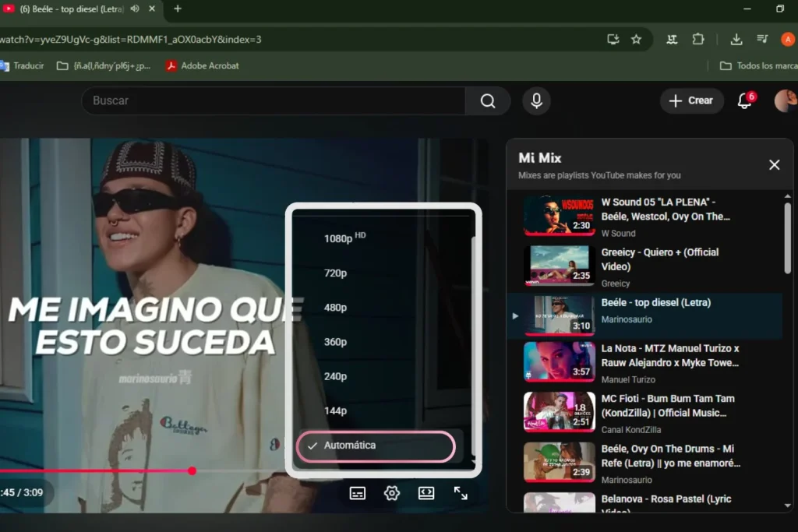
Task: Open the miniplayer icon in the video controls
Action: (x=425, y=492)
